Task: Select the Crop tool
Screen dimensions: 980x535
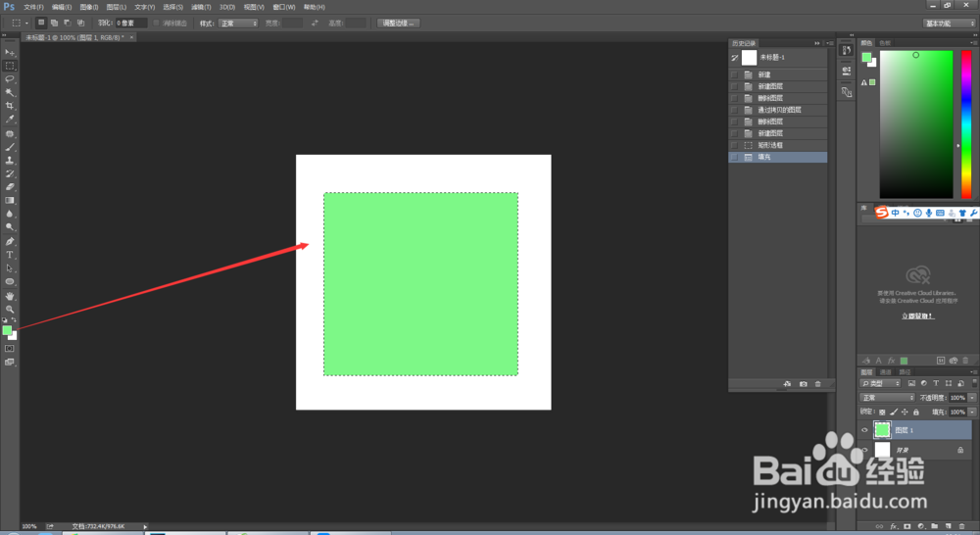Action: tap(10, 106)
